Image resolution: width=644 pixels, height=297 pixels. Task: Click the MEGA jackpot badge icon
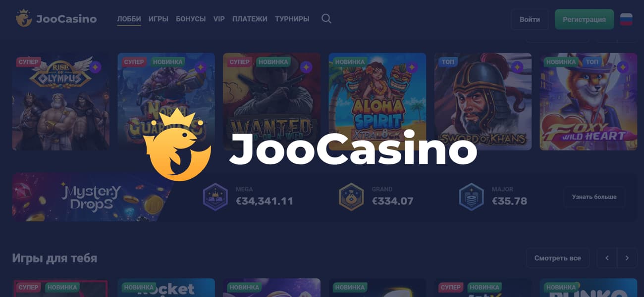tap(215, 197)
